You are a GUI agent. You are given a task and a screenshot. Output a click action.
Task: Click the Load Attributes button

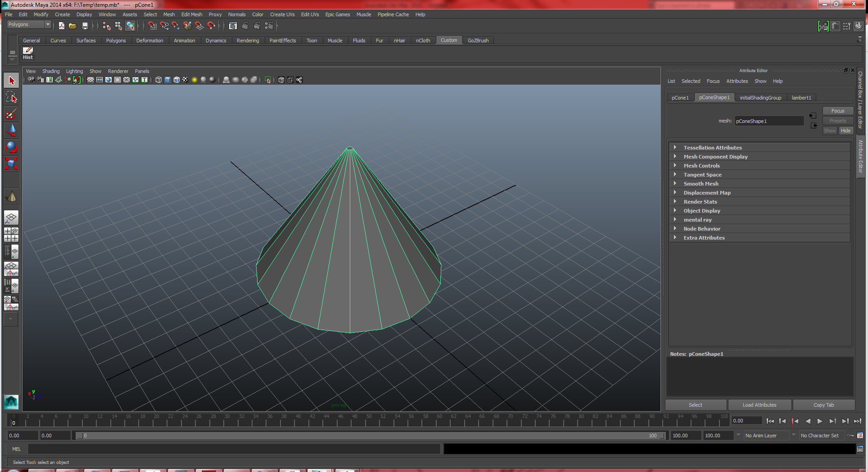coord(759,404)
